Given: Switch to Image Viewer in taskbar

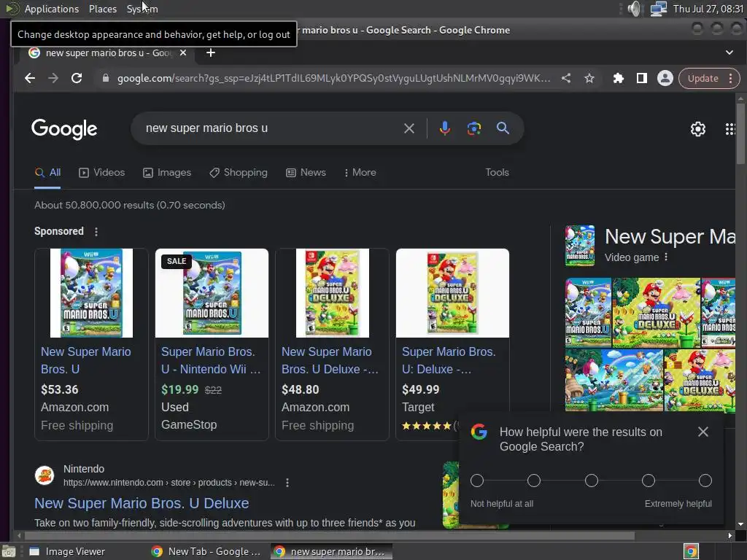Looking at the screenshot, I should point(67,551).
